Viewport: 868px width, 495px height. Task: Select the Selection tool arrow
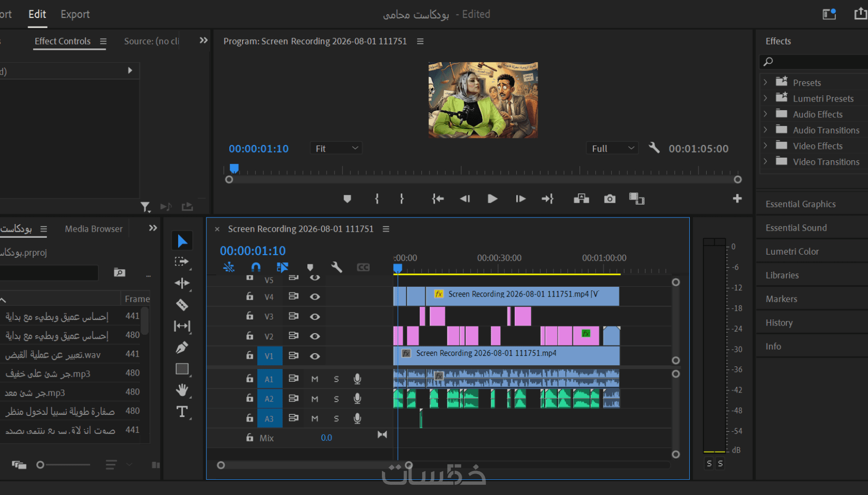click(182, 241)
